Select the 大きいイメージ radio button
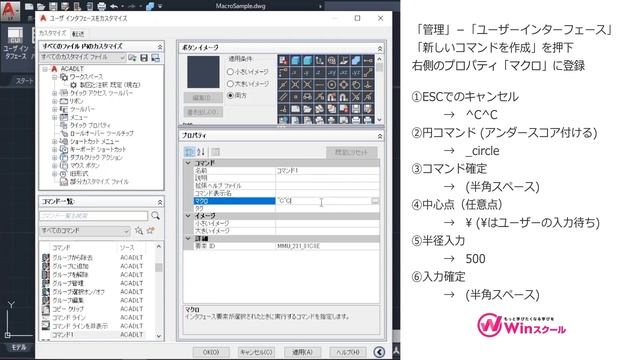The height and width of the screenshot is (360, 640). point(230,84)
